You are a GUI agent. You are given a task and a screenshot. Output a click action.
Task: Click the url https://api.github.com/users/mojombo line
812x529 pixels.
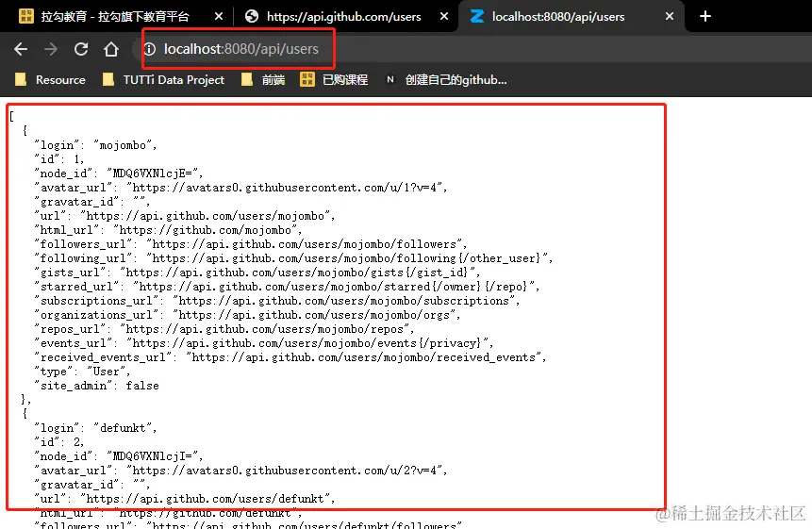pyautogui.click(x=185, y=216)
